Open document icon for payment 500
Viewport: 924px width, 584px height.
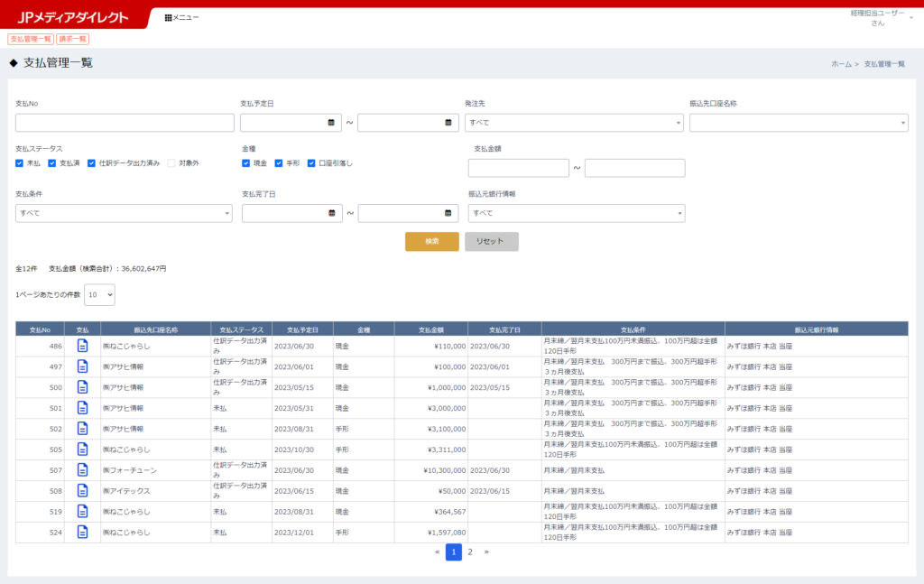coord(82,387)
